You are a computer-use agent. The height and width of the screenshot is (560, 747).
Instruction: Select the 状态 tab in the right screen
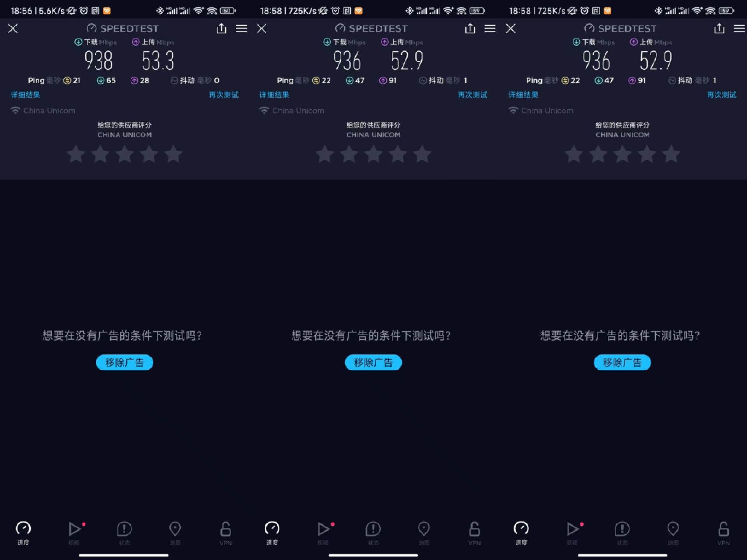pos(622,533)
